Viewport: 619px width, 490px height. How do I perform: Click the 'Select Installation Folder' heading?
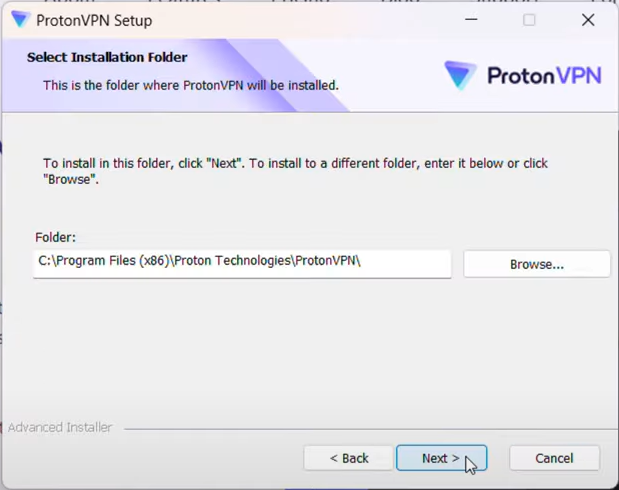point(107,57)
